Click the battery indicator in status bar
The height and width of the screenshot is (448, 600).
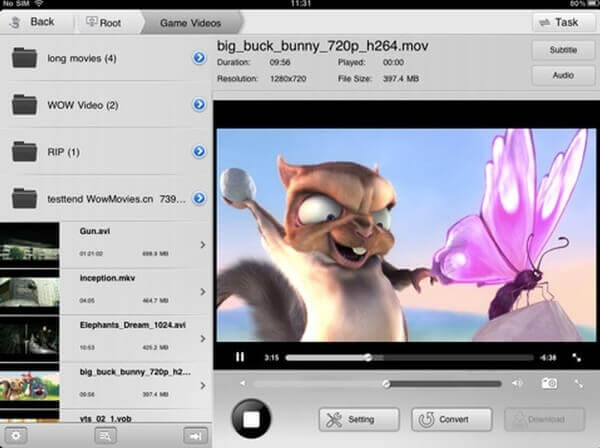tap(593, 3)
